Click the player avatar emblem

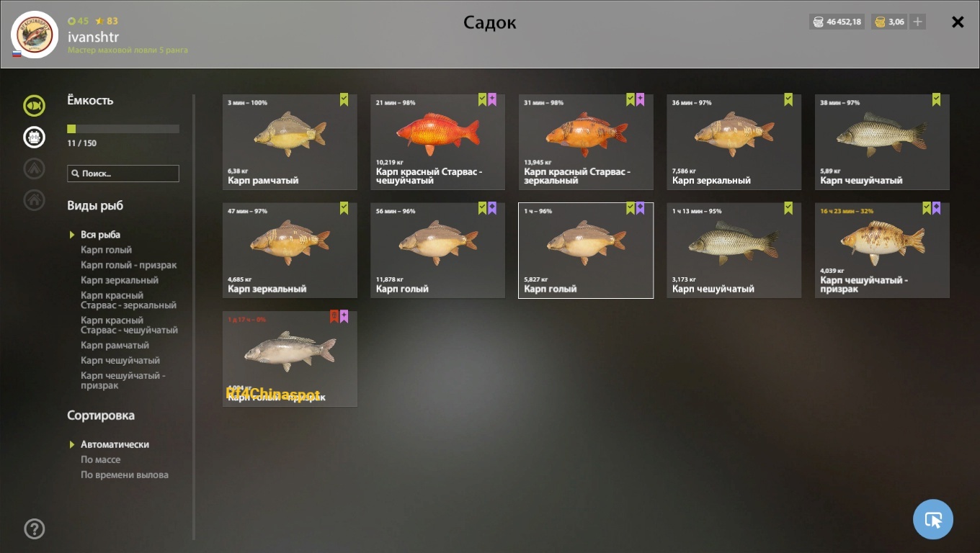35,35
